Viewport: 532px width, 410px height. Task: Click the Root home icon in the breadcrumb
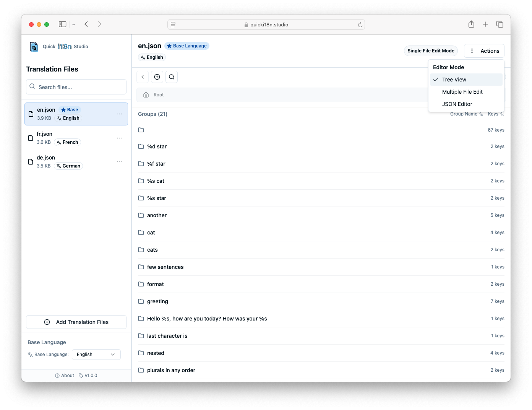point(146,94)
